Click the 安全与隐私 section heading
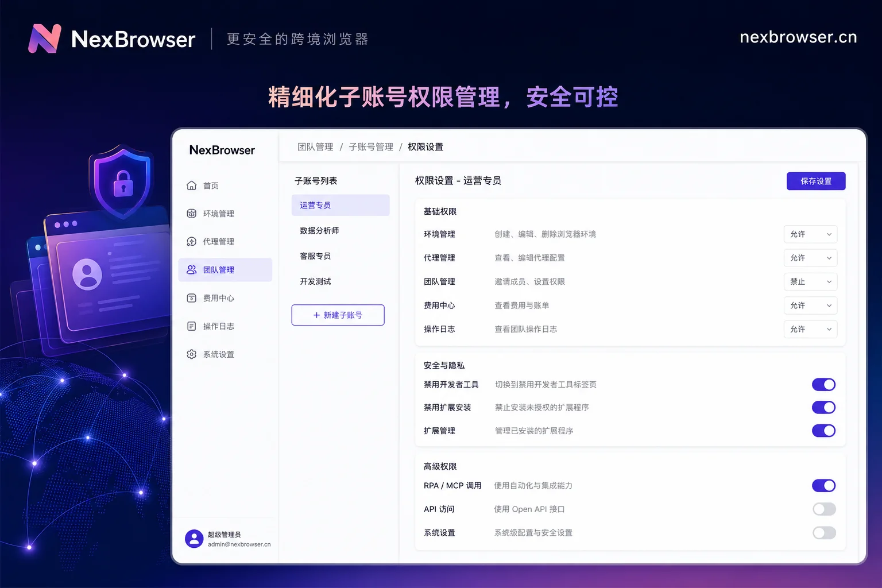Screen dimensions: 882x588 pos(444,365)
